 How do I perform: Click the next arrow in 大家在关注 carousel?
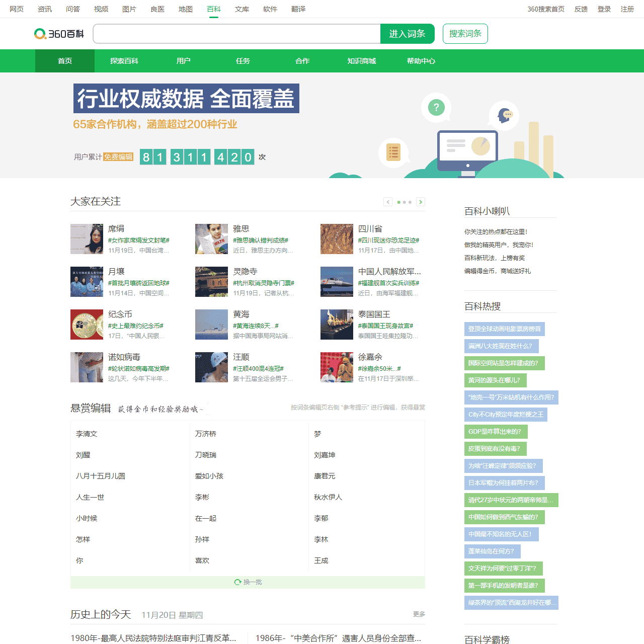pyautogui.click(x=421, y=201)
